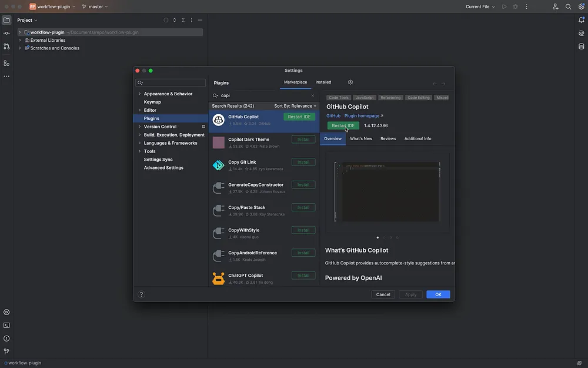Open the Terminal tool window icon

(x=6, y=325)
